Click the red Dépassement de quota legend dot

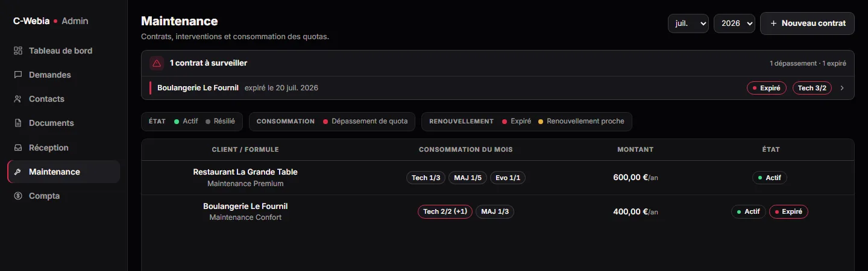[325, 122]
